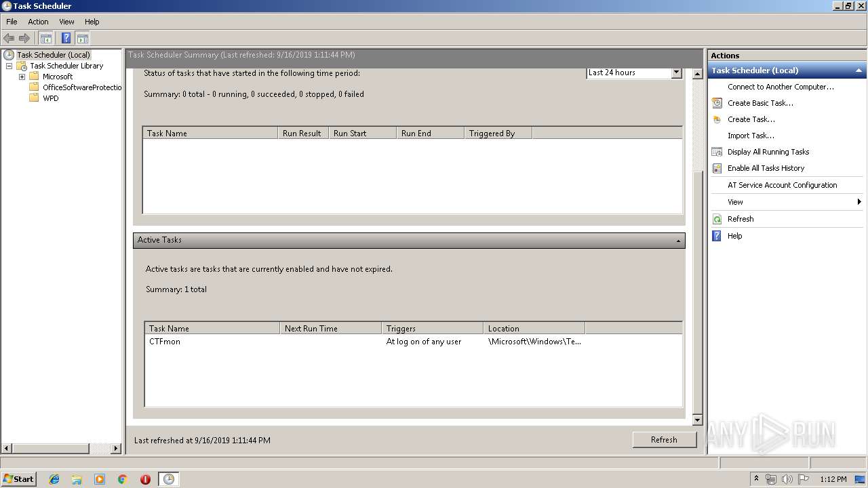Click Display All Running Tasks action
The height and width of the screenshot is (488, 868).
click(768, 152)
